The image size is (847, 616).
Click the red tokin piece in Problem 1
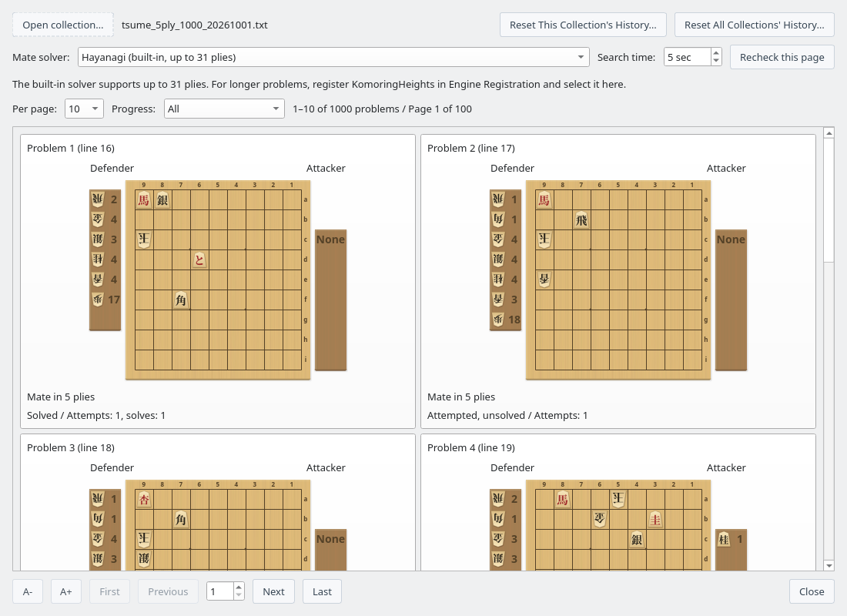(199, 260)
